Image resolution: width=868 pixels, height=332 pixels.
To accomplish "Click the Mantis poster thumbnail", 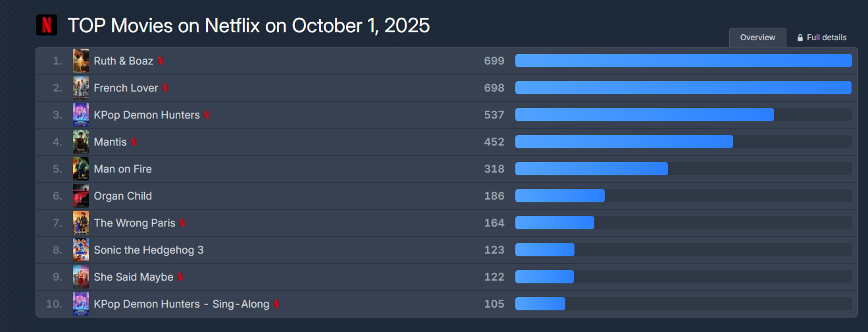I will 81,142.
